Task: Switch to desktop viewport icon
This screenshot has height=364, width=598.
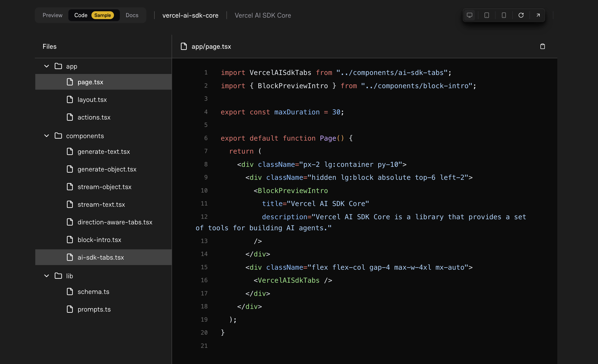Action: 470,15
